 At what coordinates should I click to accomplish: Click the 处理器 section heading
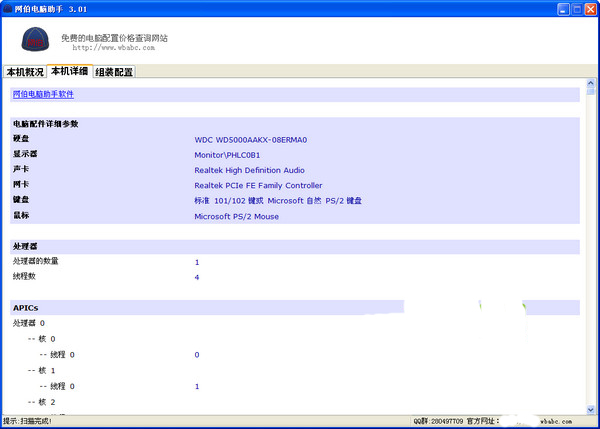click(x=25, y=246)
